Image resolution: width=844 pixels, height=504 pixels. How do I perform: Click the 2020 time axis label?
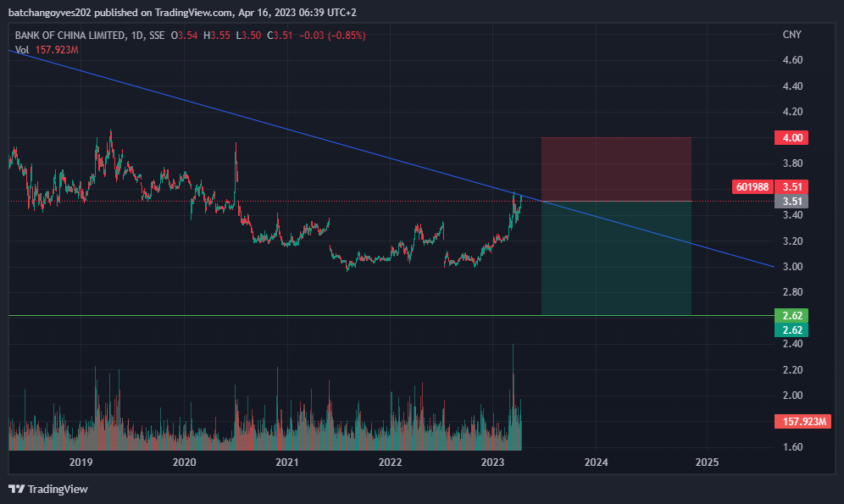click(x=184, y=462)
